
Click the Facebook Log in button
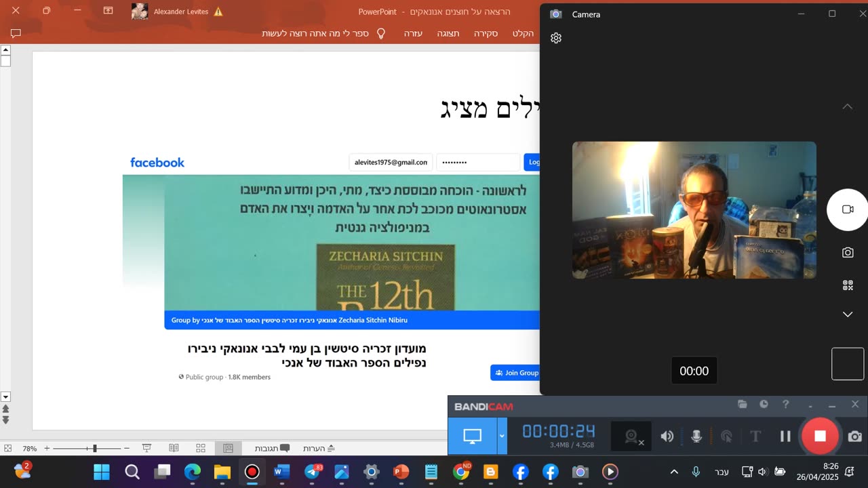pos(532,162)
